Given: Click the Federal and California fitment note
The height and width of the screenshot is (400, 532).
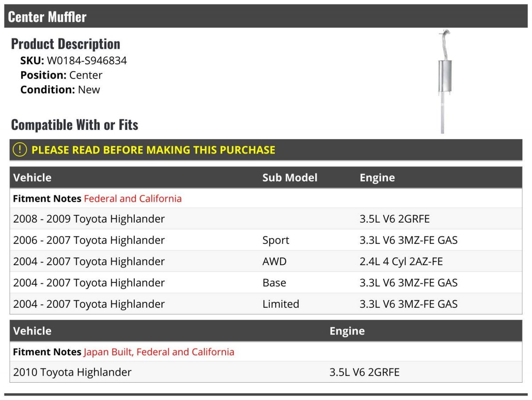Looking at the screenshot, I should pos(133,199).
